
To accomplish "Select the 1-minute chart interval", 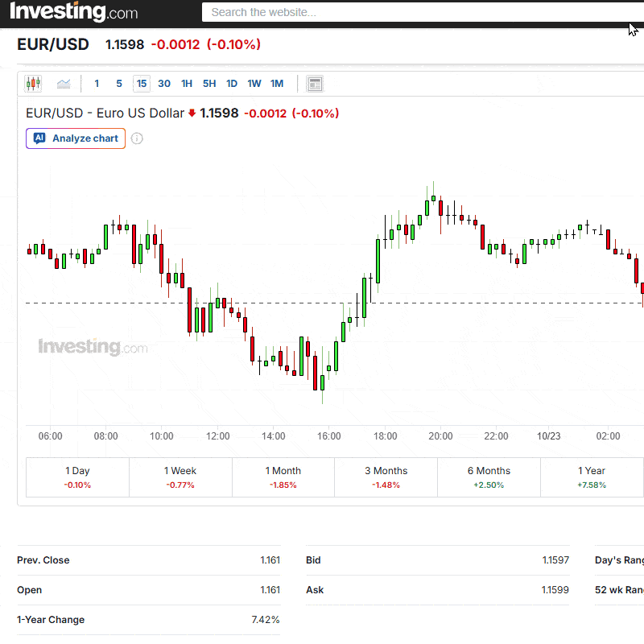I will pos(97,84).
